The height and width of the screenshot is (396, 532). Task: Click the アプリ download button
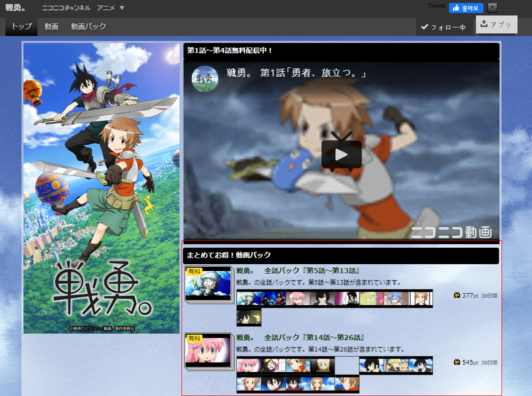(496, 24)
